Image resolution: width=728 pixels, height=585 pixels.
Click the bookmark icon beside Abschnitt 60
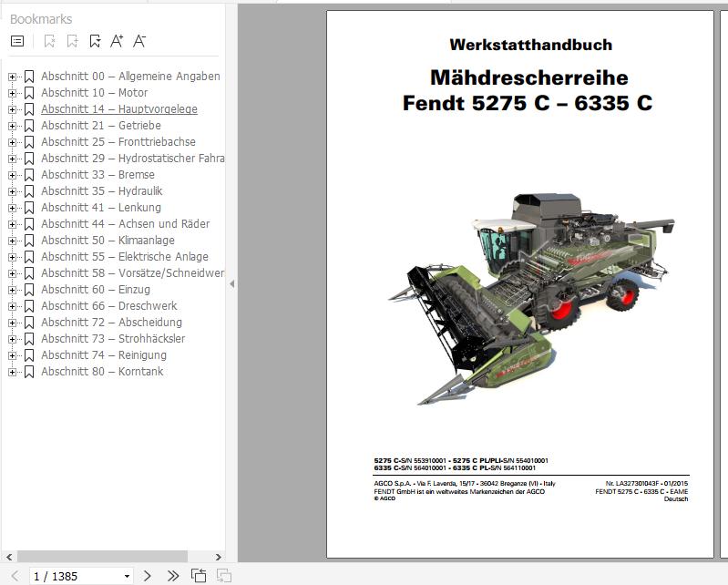(x=29, y=290)
